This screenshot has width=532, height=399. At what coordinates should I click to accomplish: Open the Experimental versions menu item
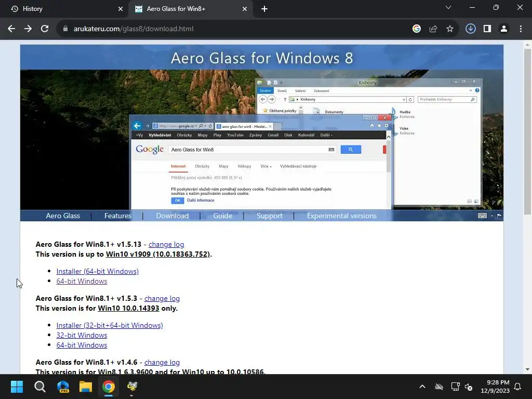342,216
